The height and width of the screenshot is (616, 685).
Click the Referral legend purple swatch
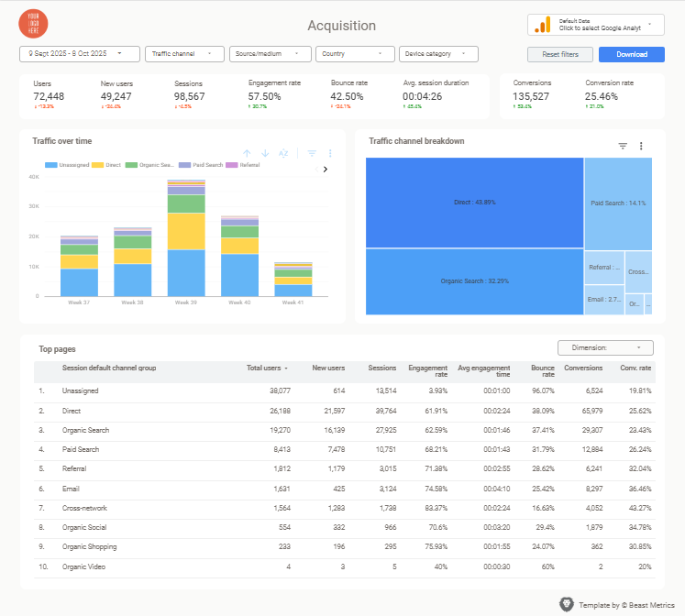click(231, 165)
